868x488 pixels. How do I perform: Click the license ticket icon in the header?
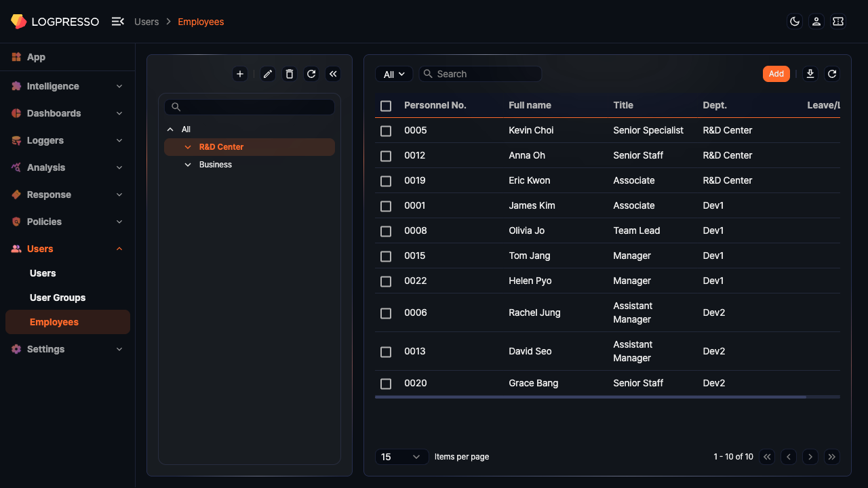tap(838, 21)
